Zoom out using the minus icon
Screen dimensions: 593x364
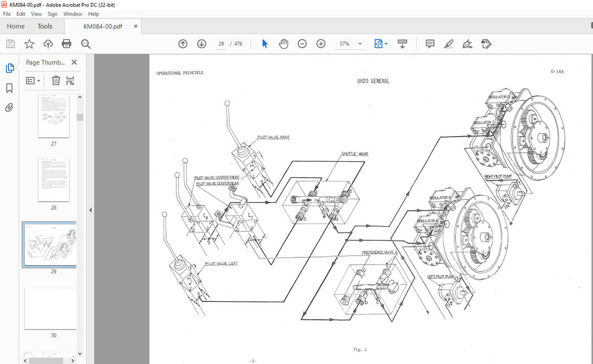click(302, 43)
